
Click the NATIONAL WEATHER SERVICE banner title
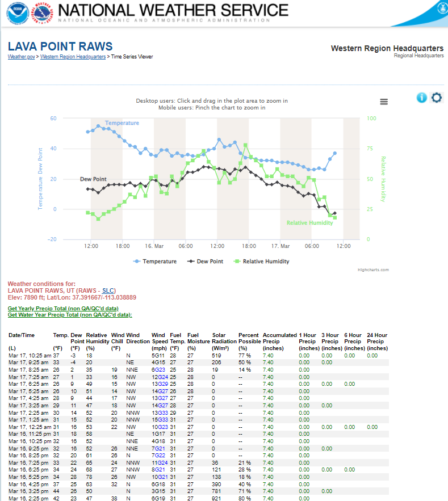click(173, 10)
